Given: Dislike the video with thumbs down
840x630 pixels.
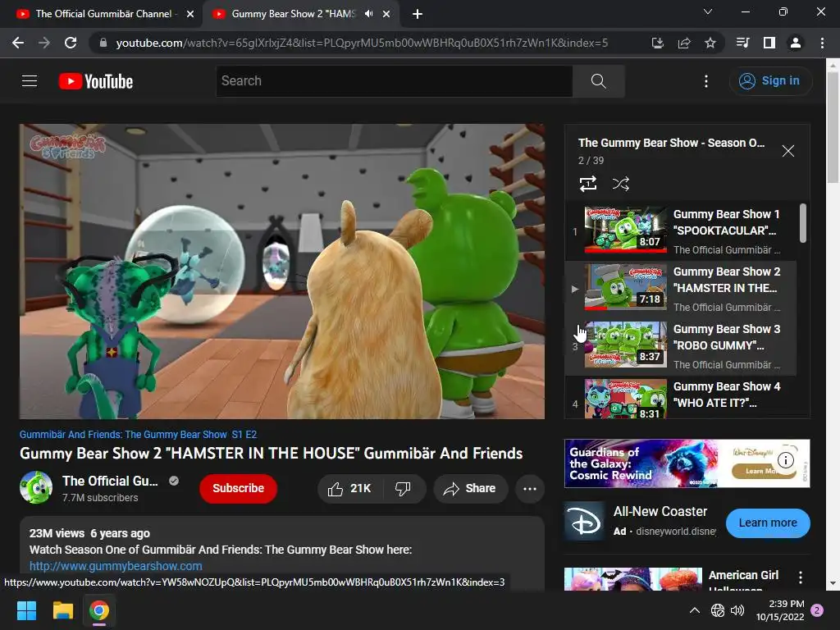Looking at the screenshot, I should point(403,489).
